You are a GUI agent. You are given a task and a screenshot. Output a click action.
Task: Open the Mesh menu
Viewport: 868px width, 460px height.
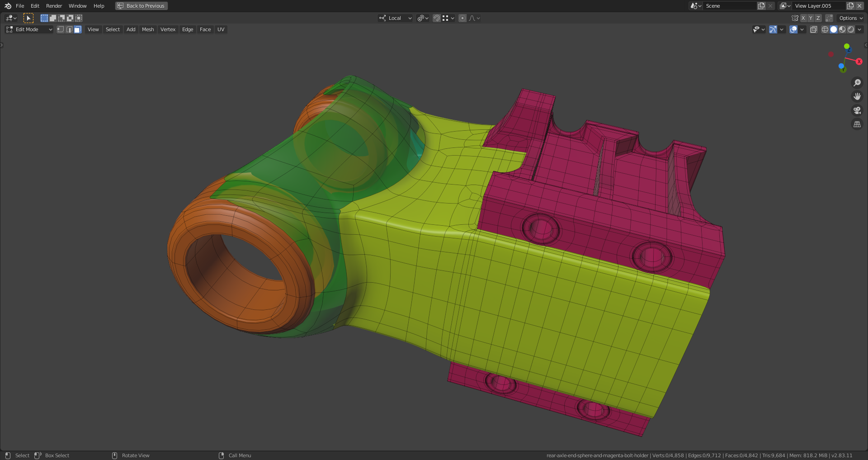[148, 29]
